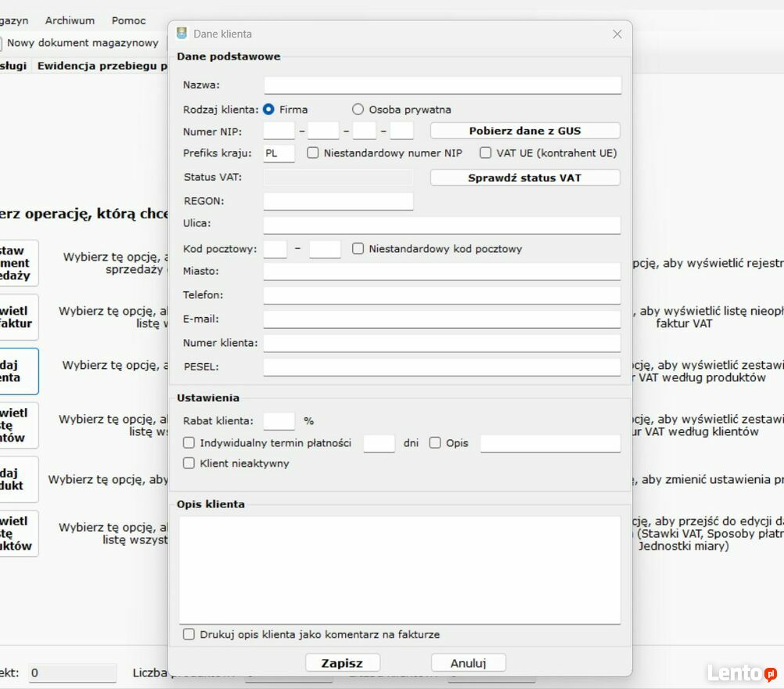This screenshot has height=689, width=784.
Task: Mark the client as Klient nieaktywny
Action: 189,464
